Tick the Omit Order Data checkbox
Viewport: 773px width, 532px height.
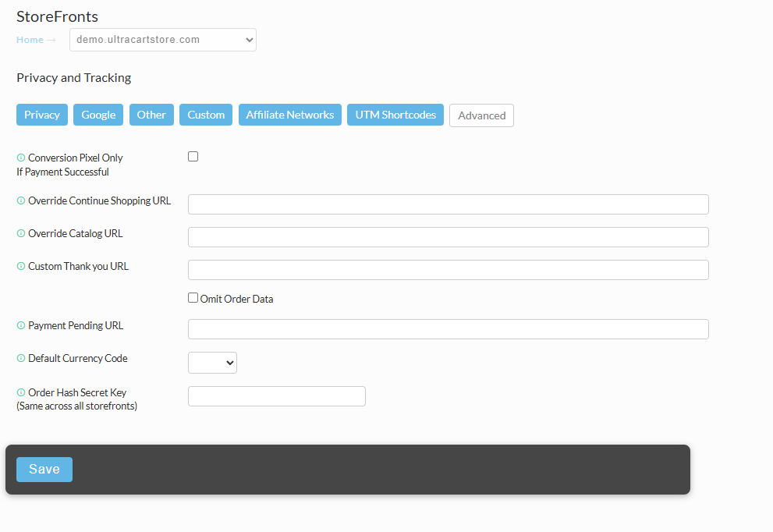point(193,298)
